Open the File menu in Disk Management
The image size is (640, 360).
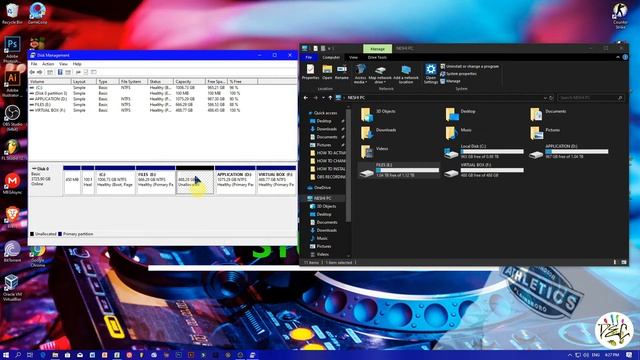pyautogui.click(x=34, y=64)
